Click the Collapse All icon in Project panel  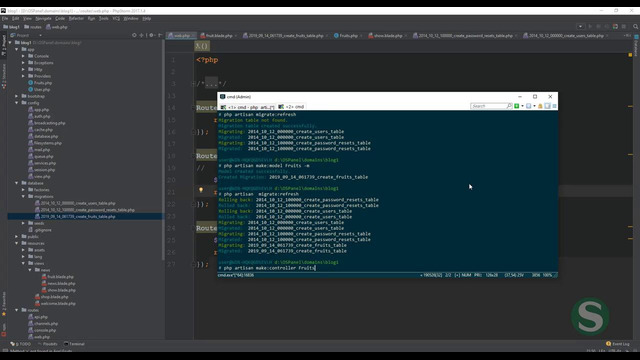[142, 36]
